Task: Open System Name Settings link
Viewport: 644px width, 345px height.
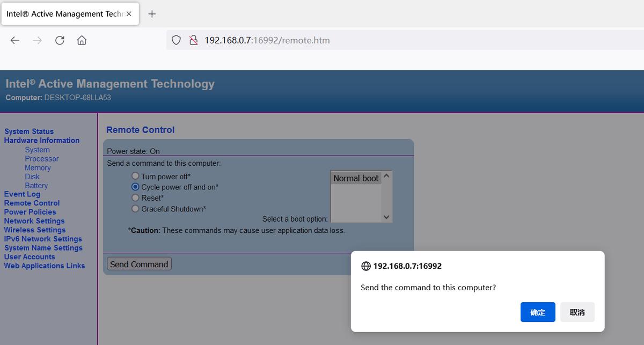Action: click(x=43, y=248)
